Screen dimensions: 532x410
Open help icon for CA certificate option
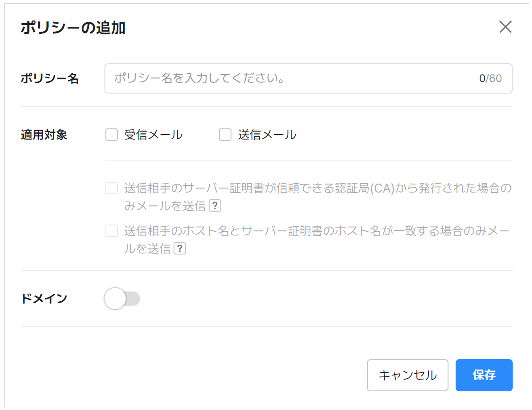coord(215,206)
